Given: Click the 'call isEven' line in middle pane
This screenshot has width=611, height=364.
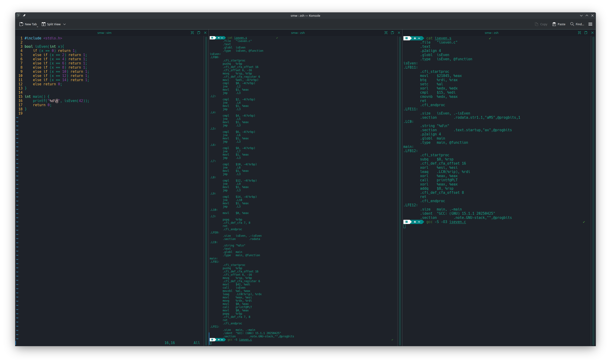Looking at the screenshot, I should [234, 287].
